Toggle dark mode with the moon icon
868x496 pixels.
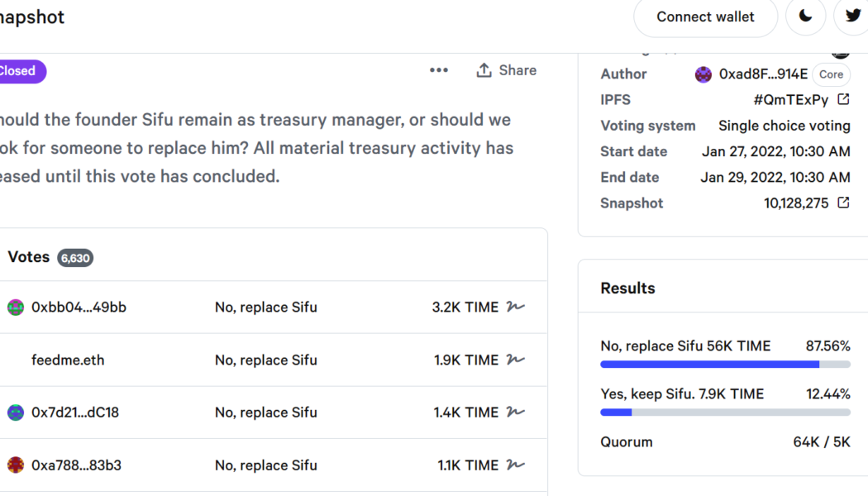pyautogui.click(x=805, y=17)
